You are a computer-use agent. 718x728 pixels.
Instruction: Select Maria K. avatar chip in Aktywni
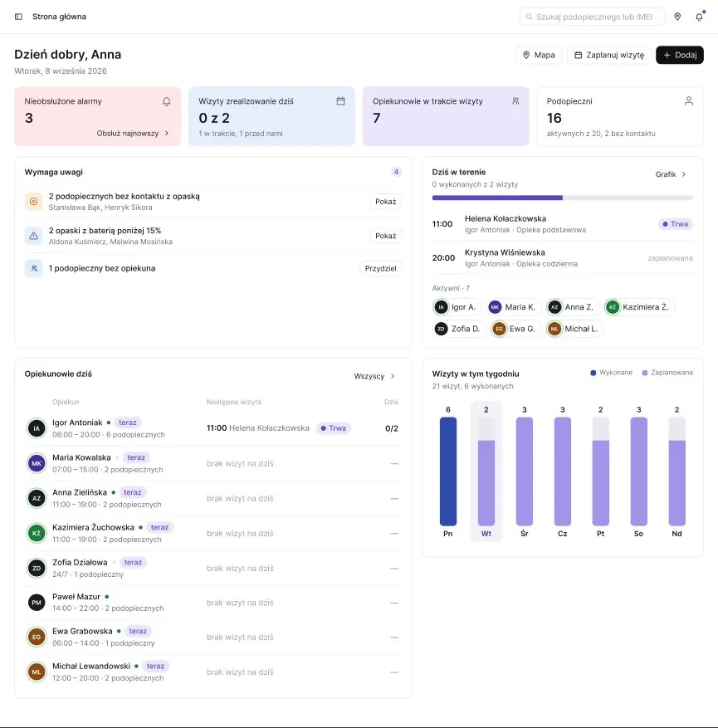pos(514,307)
